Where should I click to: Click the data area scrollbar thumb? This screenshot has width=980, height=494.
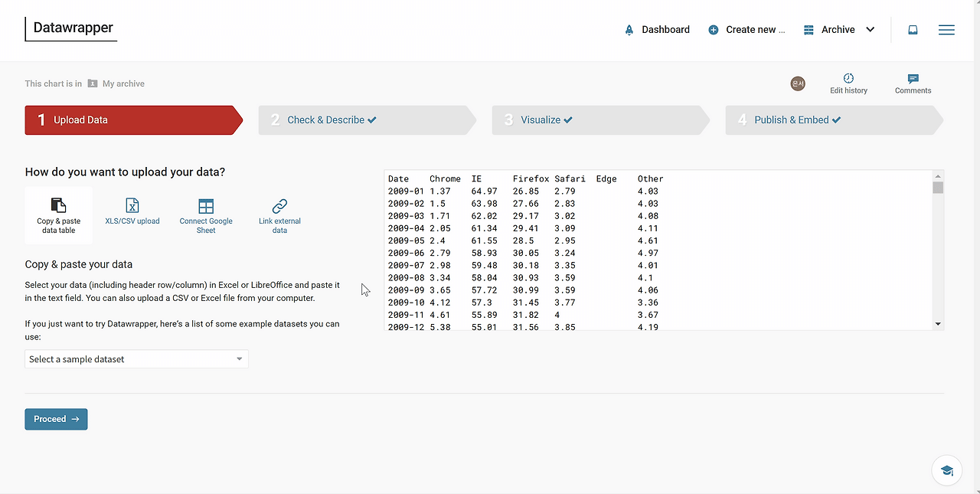coord(938,188)
